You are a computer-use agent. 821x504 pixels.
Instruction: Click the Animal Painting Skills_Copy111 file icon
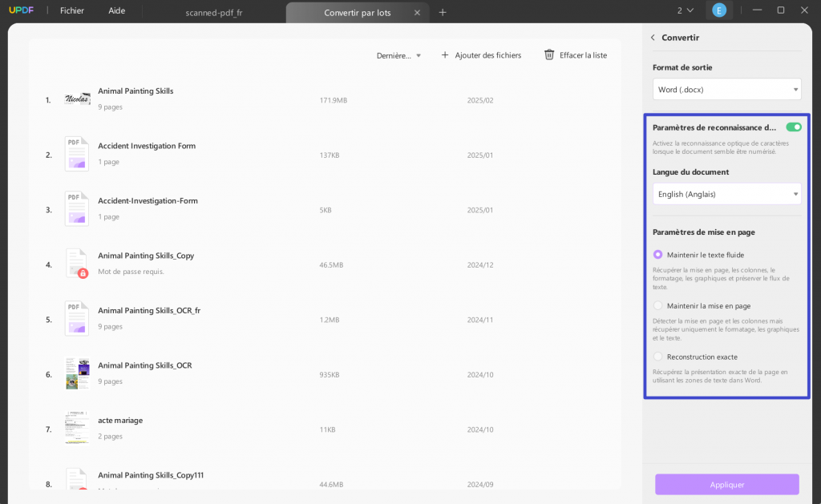point(77,478)
